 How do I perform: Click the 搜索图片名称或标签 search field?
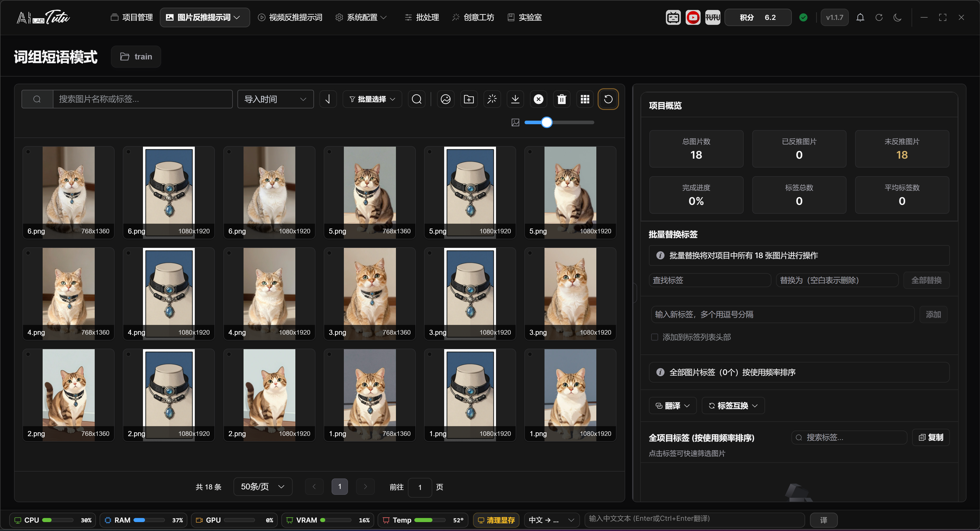point(142,99)
